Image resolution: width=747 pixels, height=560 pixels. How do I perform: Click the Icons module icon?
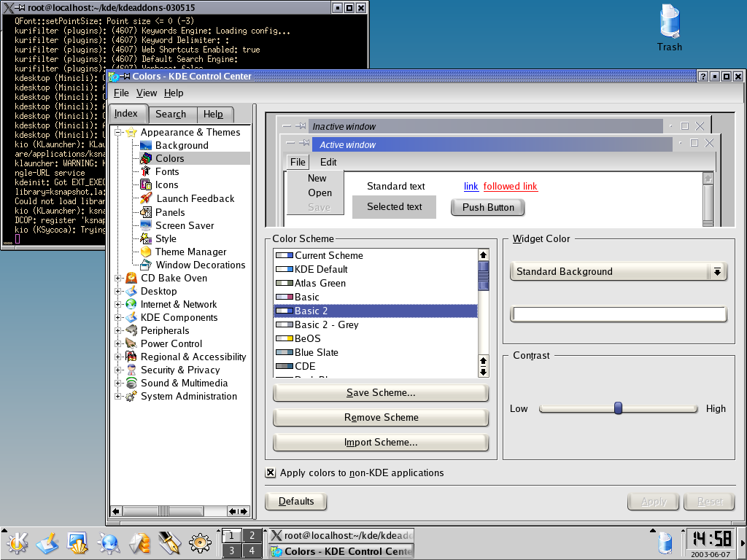146,184
